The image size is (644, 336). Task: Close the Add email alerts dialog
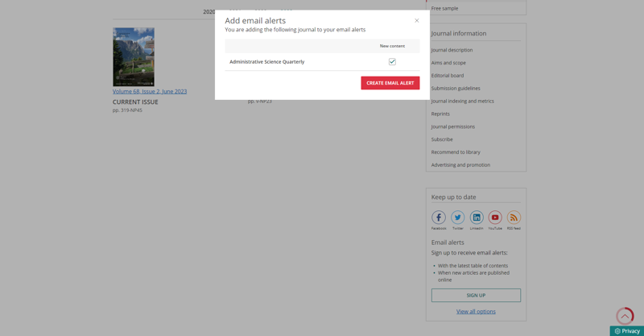coord(416,21)
